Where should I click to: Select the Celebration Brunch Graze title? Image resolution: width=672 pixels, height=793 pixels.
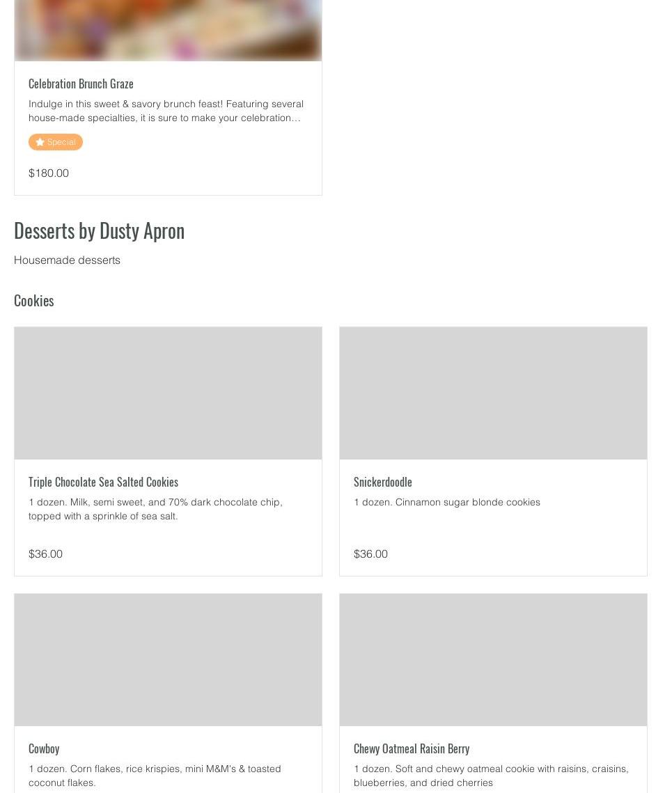tap(81, 84)
